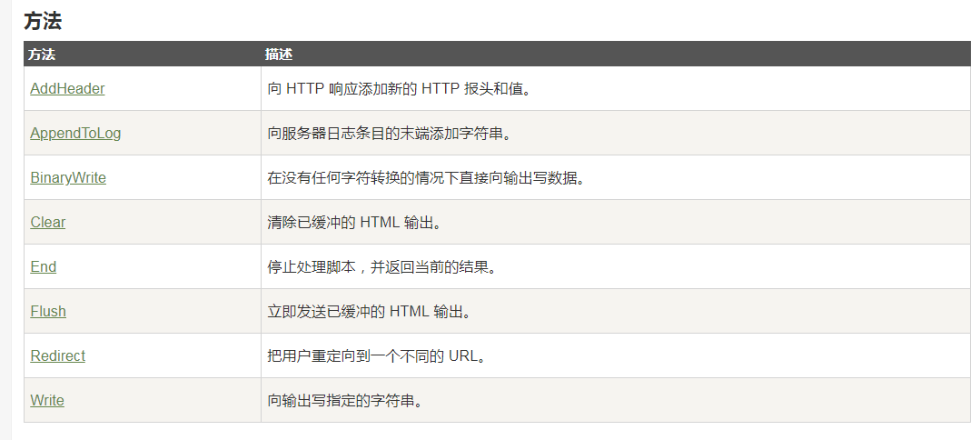Viewport: 980px width, 440px height.
Task: Select description '向输出写指定的字符串。'
Action: tap(346, 400)
